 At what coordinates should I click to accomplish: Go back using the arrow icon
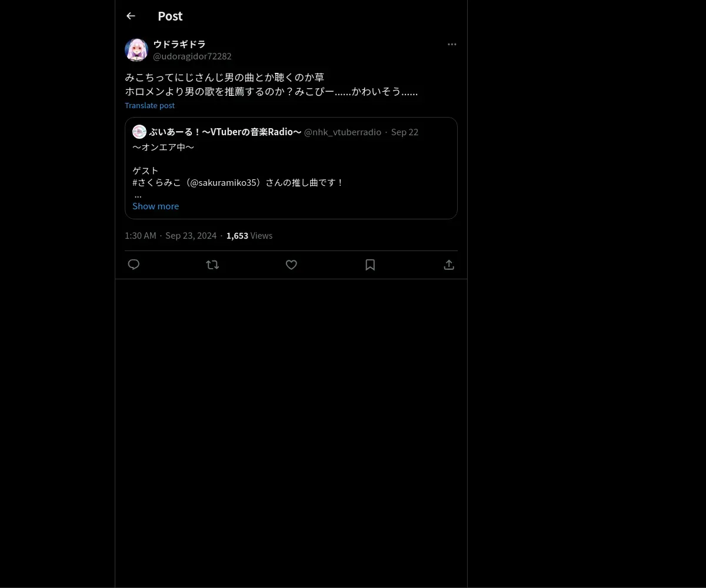[x=131, y=16]
